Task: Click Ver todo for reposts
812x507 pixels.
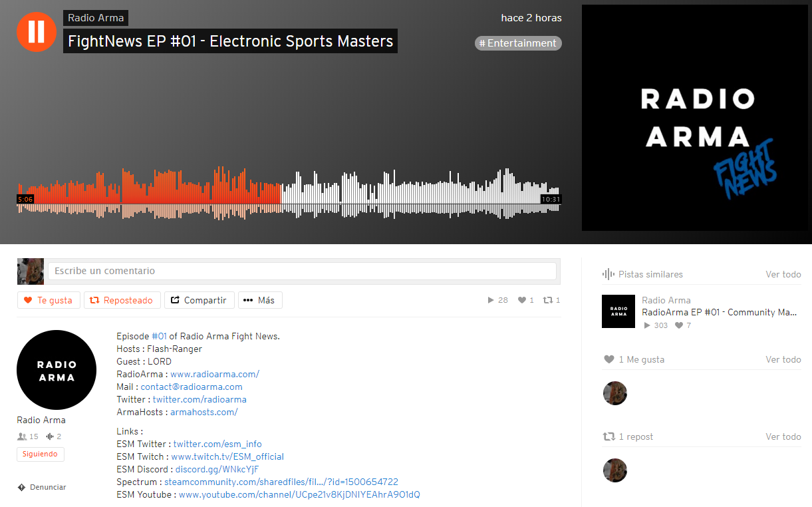Action: click(783, 436)
